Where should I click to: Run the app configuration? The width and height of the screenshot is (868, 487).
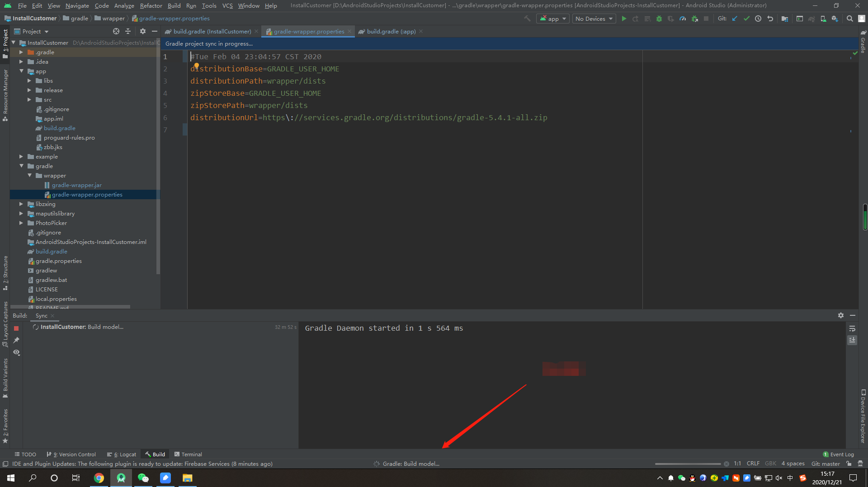[624, 19]
